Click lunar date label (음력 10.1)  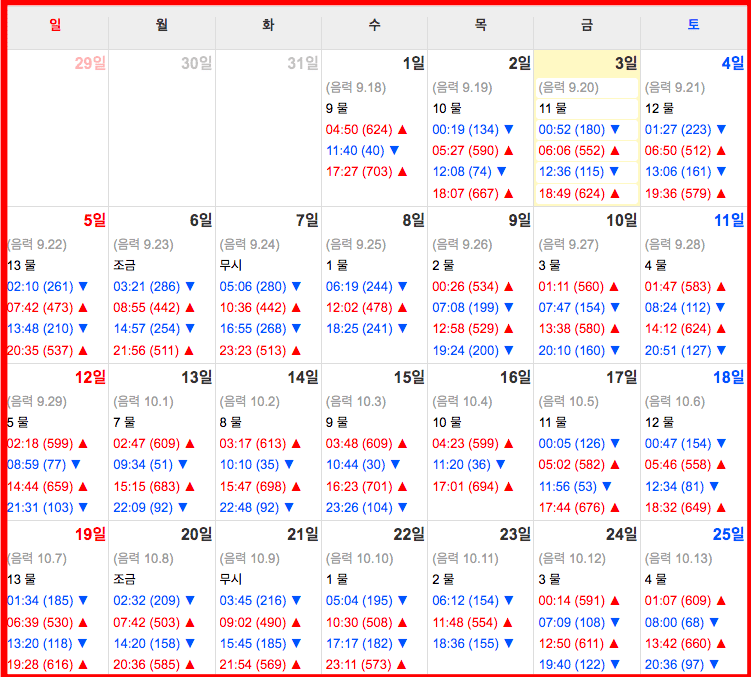coord(143,402)
